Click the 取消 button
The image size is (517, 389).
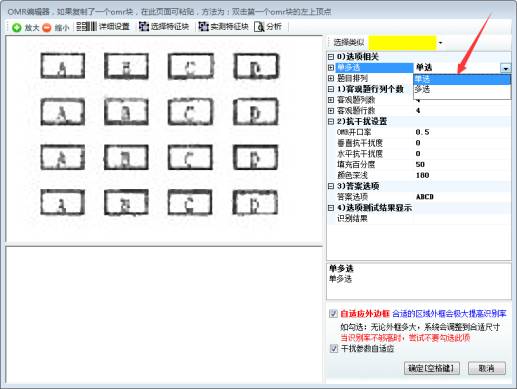487,368
